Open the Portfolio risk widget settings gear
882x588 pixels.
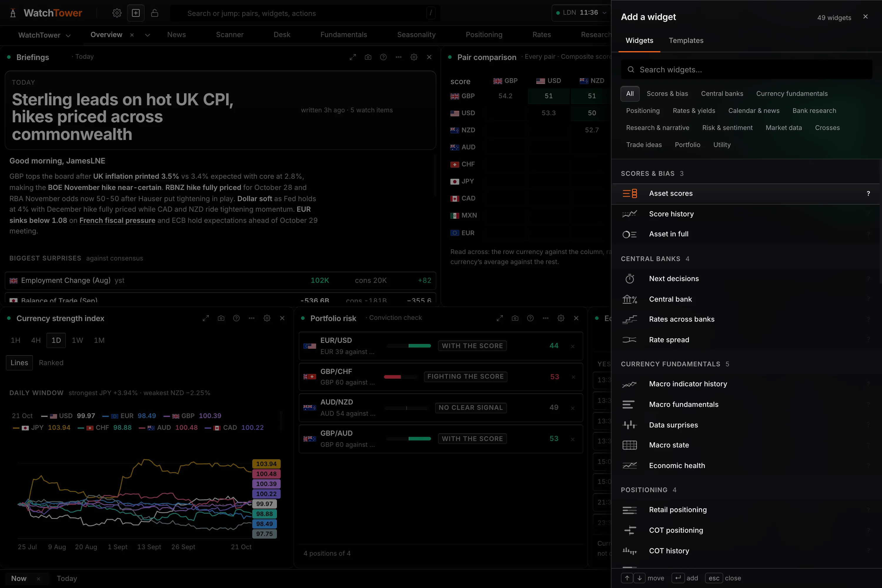561,318
